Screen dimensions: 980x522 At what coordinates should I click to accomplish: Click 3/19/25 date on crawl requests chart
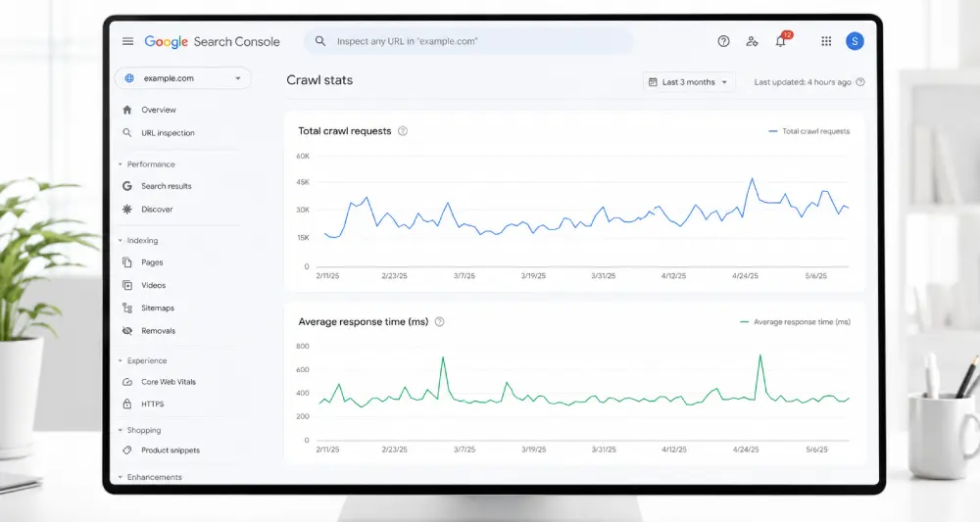[533, 276]
